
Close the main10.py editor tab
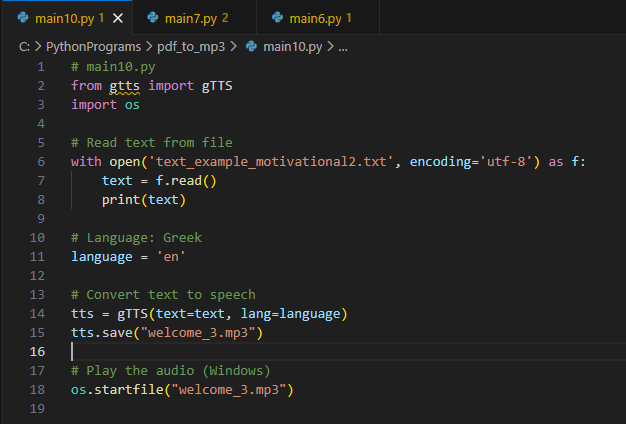click(118, 18)
